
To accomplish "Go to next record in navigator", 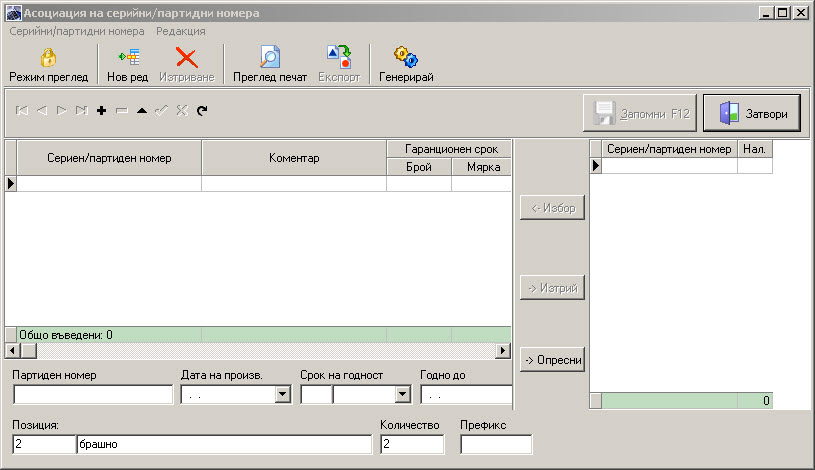I will point(62,110).
